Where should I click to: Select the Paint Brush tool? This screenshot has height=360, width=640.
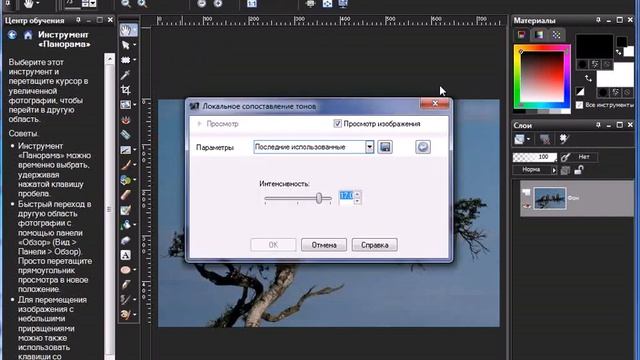pos(125,165)
